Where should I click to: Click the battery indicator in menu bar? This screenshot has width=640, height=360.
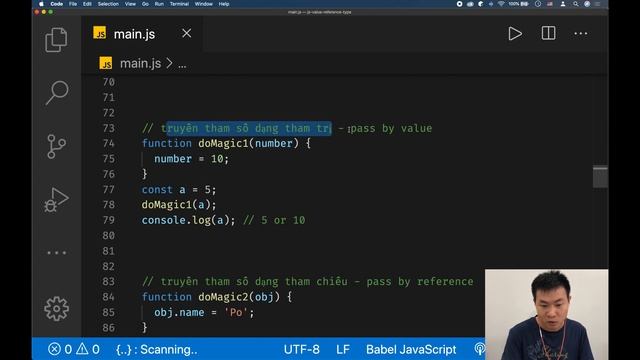click(519, 4)
